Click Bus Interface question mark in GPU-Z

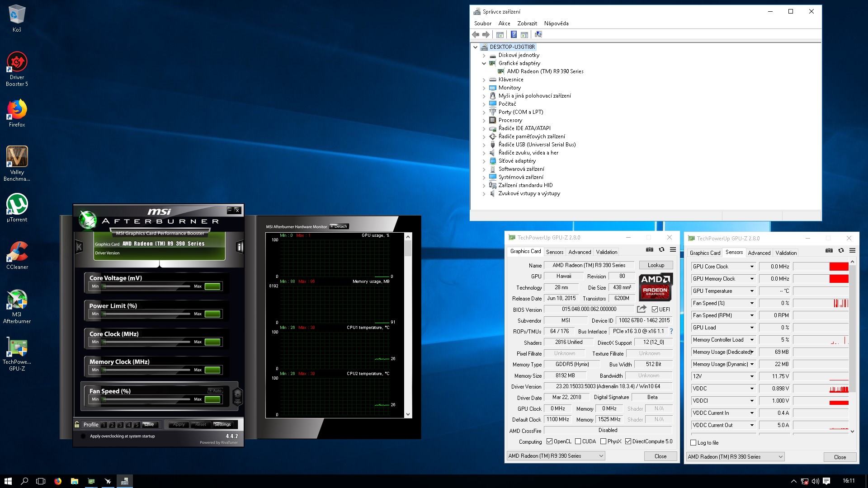click(x=671, y=331)
